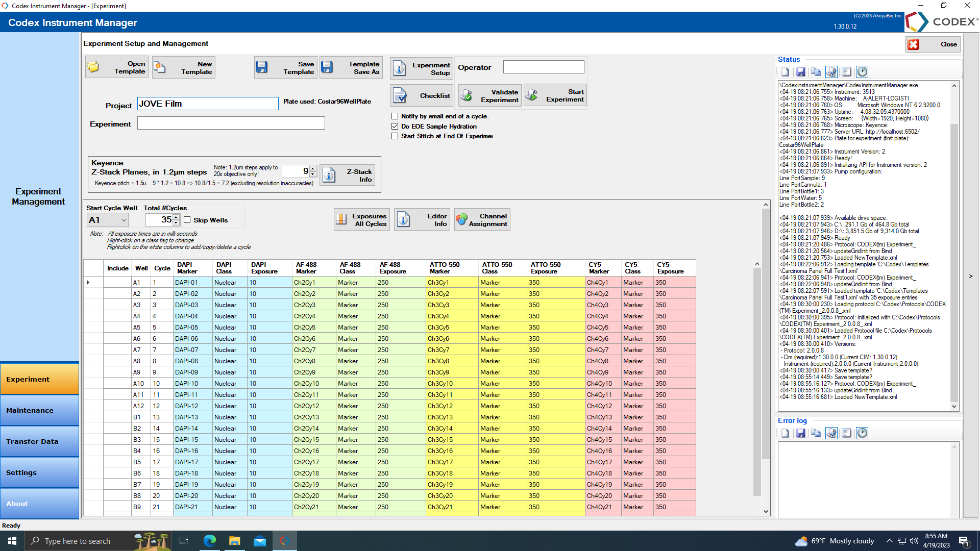The width and height of the screenshot is (980, 551).
Task: Check the Skip Wells checkbox
Action: coord(187,220)
